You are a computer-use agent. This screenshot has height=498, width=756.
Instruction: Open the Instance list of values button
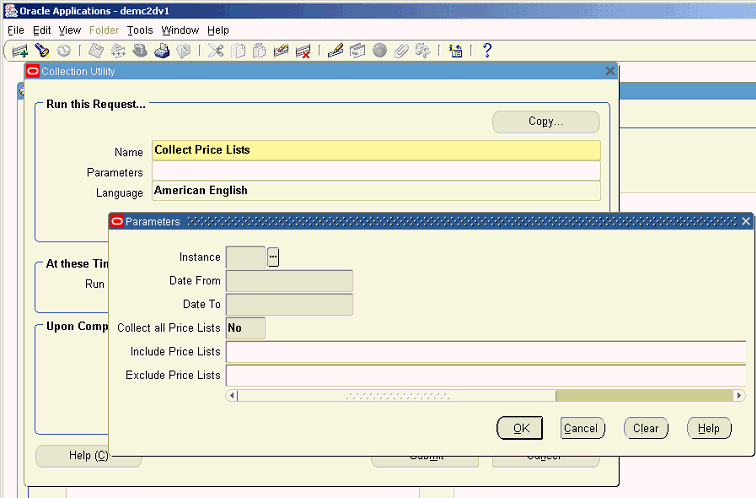coord(273,257)
